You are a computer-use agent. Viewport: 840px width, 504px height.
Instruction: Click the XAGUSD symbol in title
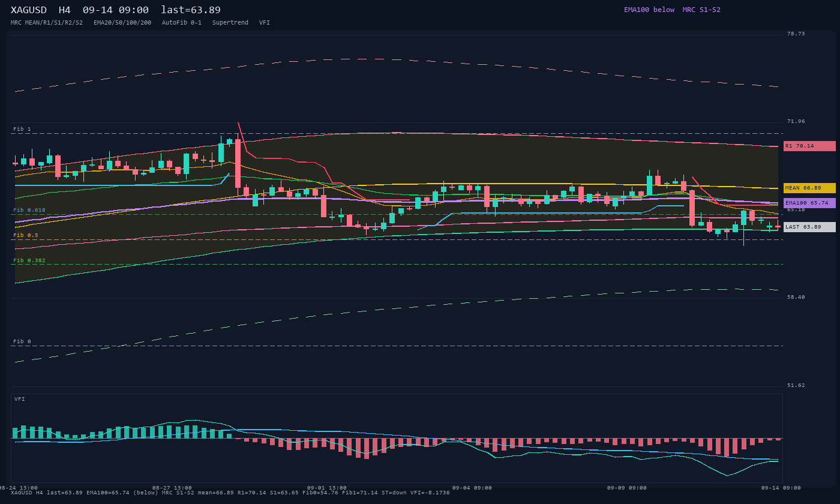click(x=28, y=10)
